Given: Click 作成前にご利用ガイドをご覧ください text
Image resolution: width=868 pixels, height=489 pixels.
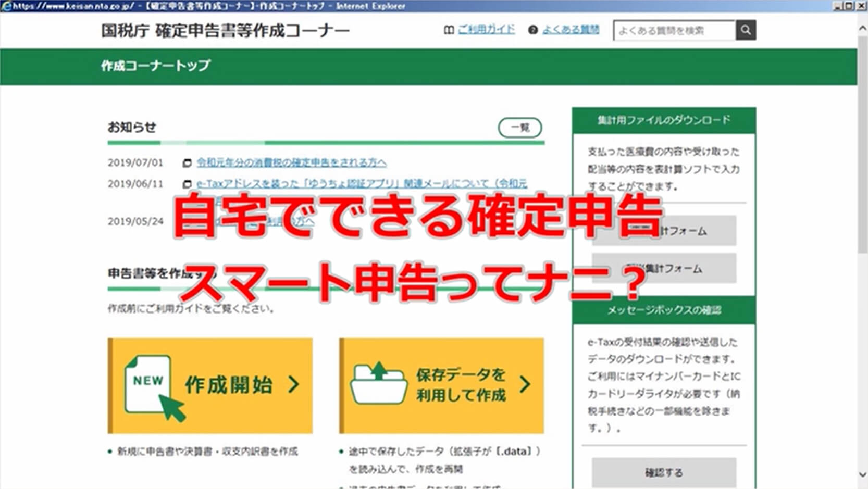Looking at the screenshot, I should pos(191,308).
